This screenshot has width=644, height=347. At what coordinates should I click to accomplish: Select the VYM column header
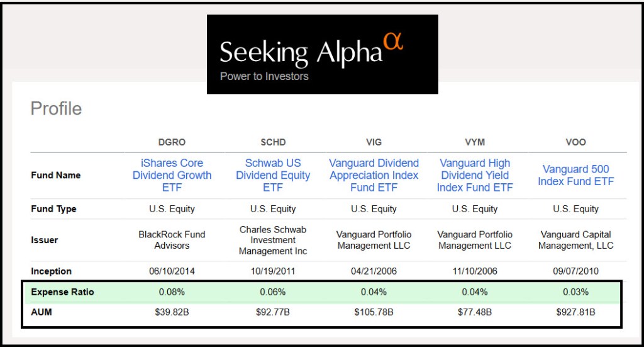475,142
